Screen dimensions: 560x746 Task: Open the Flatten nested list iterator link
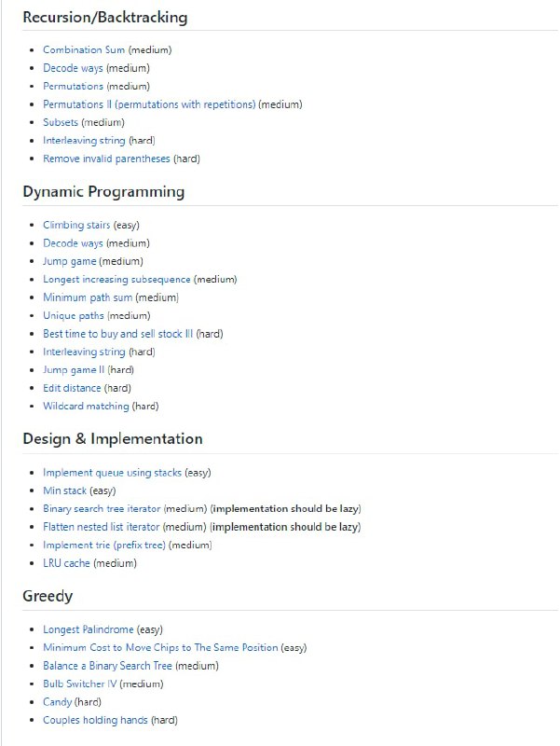coord(102,527)
